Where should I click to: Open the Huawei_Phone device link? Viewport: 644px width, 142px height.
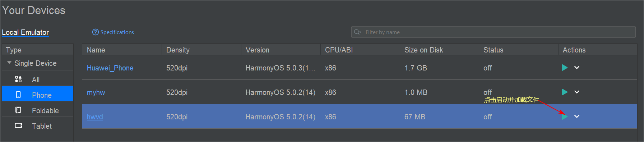coord(110,68)
